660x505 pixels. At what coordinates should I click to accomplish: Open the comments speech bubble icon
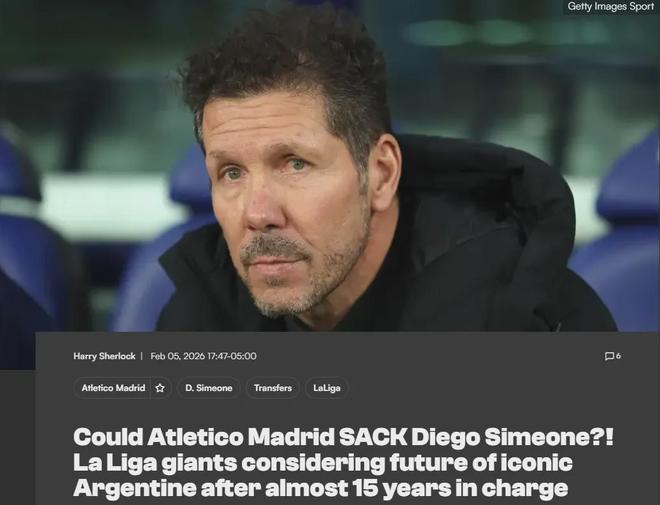point(609,356)
